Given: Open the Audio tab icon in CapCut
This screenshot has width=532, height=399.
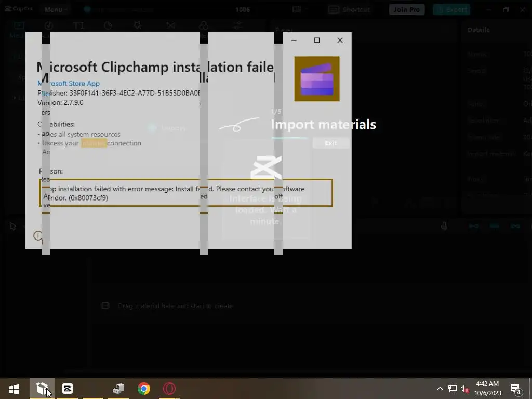Looking at the screenshot, I should 48,25.
